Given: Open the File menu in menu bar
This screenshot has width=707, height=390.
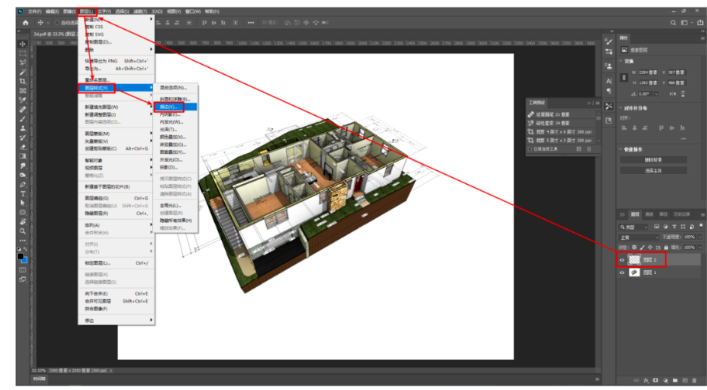Looking at the screenshot, I should pos(34,11).
